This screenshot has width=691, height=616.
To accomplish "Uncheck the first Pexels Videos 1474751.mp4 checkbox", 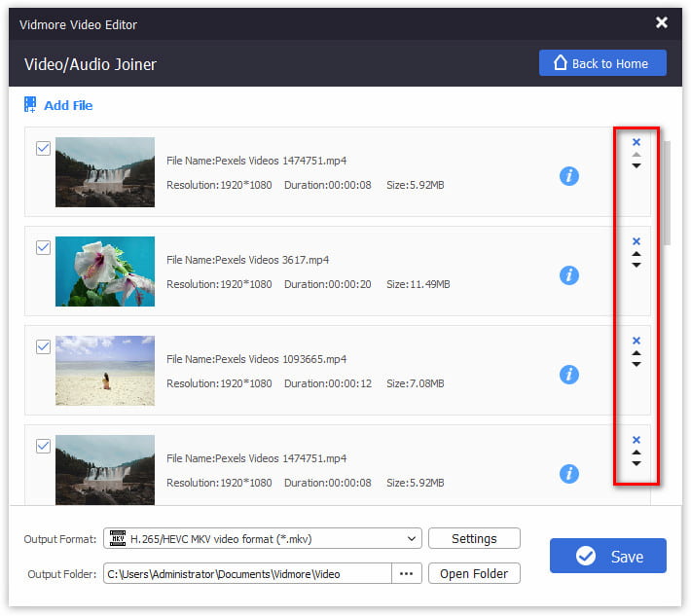I will tap(43, 149).
